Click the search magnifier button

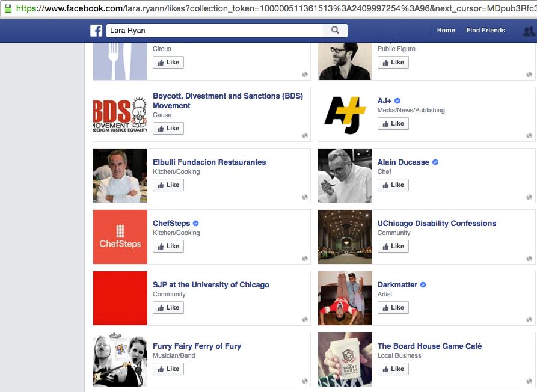(335, 31)
